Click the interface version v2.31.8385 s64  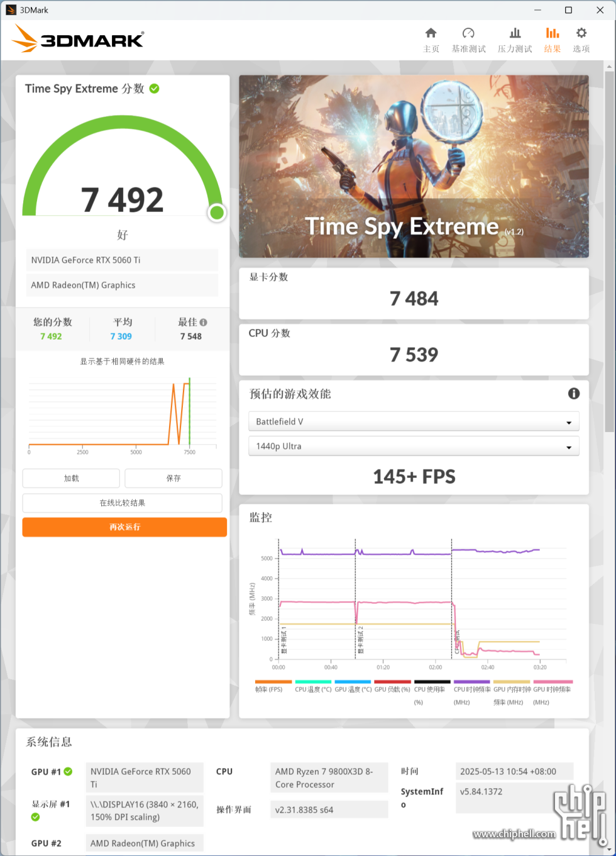329,810
